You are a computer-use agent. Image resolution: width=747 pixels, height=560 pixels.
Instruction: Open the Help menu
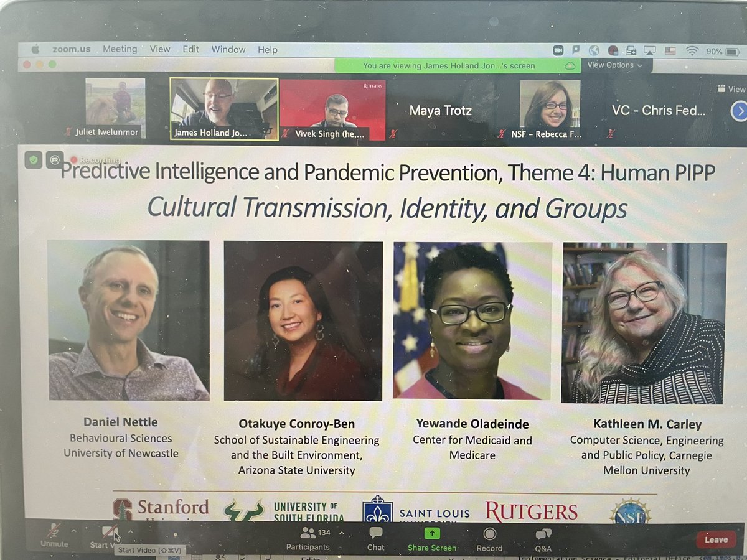tap(268, 50)
